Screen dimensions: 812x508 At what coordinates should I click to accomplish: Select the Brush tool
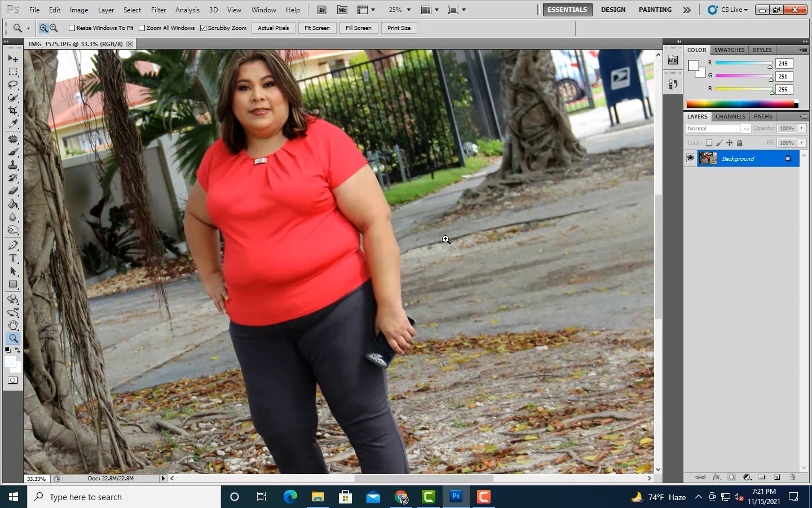click(13, 152)
